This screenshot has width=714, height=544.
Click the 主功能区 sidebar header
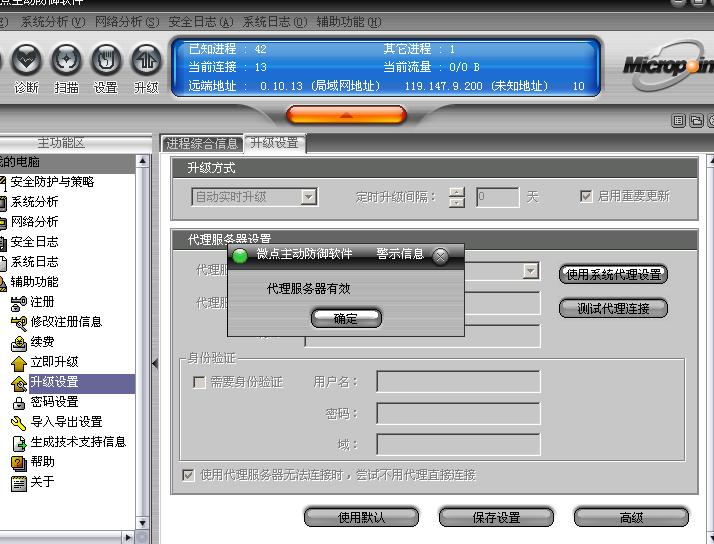pyautogui.click(x=61, y=143)
